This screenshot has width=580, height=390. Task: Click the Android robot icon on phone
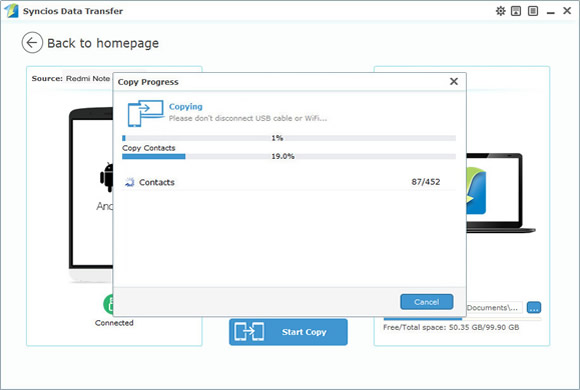tap(107, 177)
